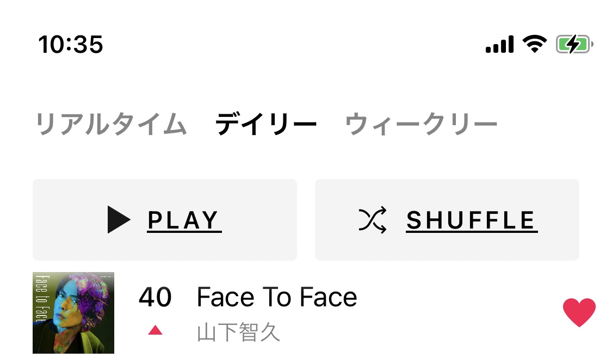
Task: Tap the Wi-Fi status icon
Action: pos(535,44)
